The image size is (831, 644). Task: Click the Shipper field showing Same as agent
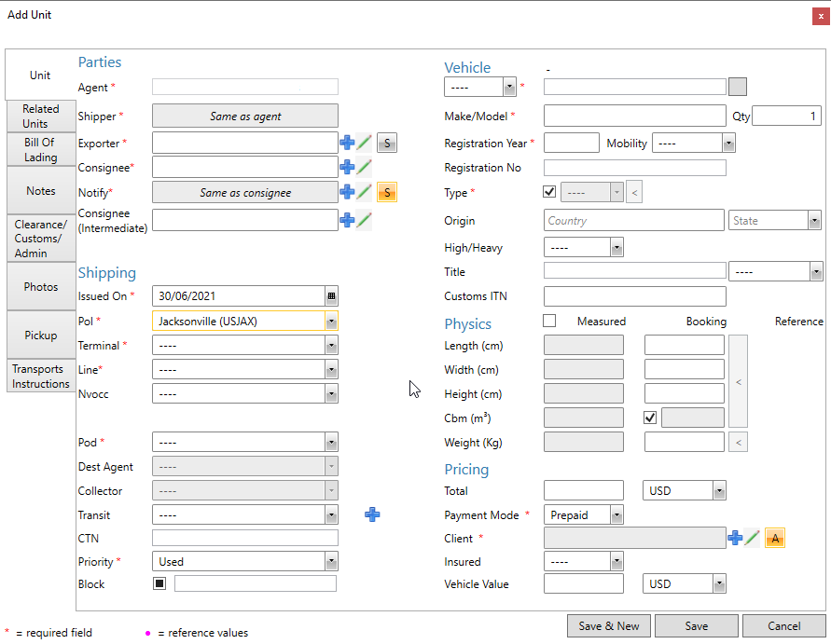[244, 116]
